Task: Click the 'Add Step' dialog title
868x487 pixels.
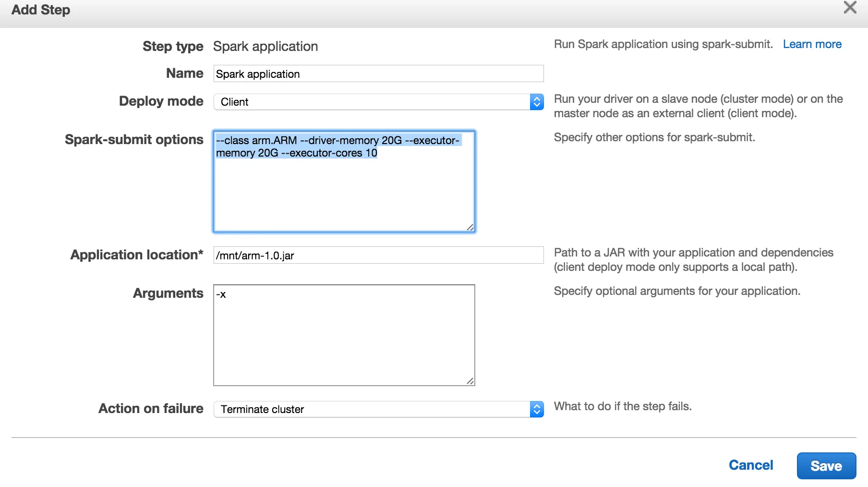Action: point(41,10)
